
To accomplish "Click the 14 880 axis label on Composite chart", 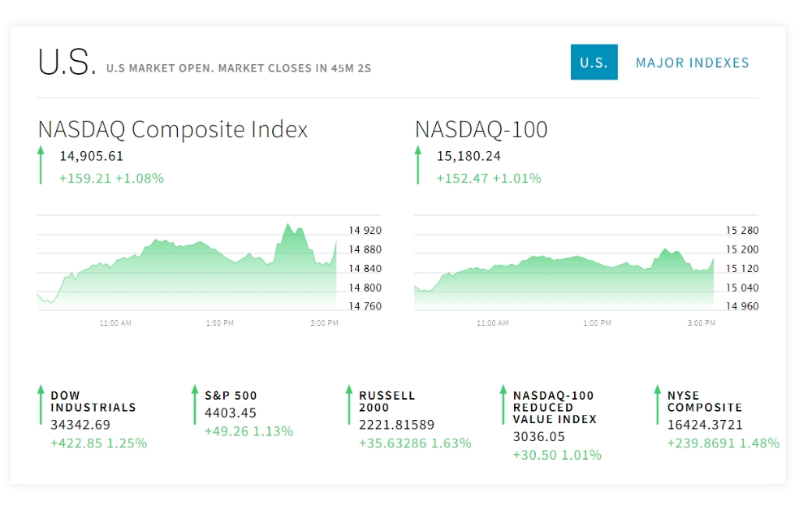I will pos(365,249).
